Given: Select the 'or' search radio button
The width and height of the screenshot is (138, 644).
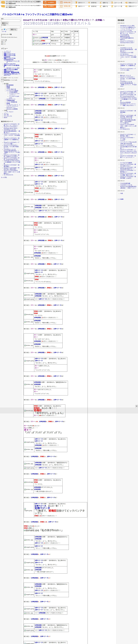Looking at the screenshot, I should [8, 29].
